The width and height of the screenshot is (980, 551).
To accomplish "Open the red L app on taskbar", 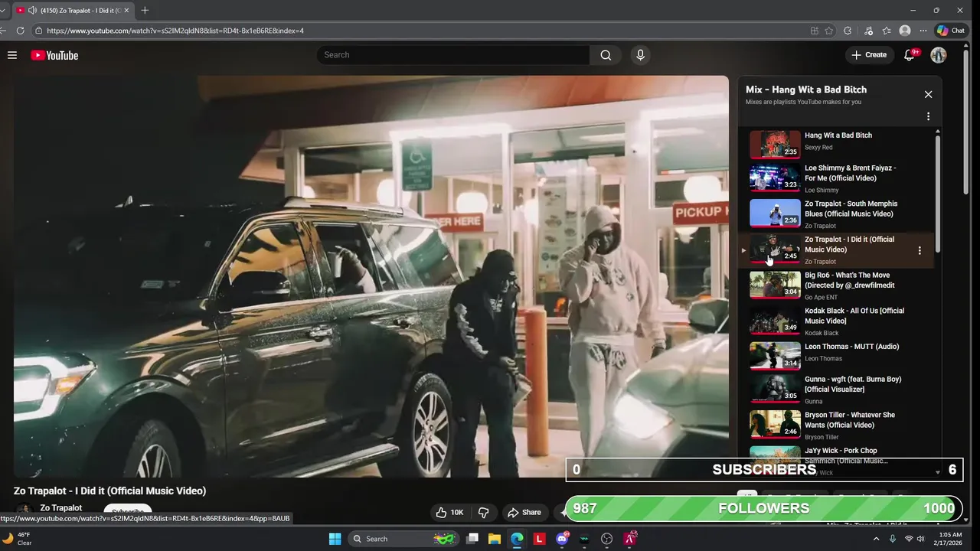I will pyautogui.click(x=539, y=539).
